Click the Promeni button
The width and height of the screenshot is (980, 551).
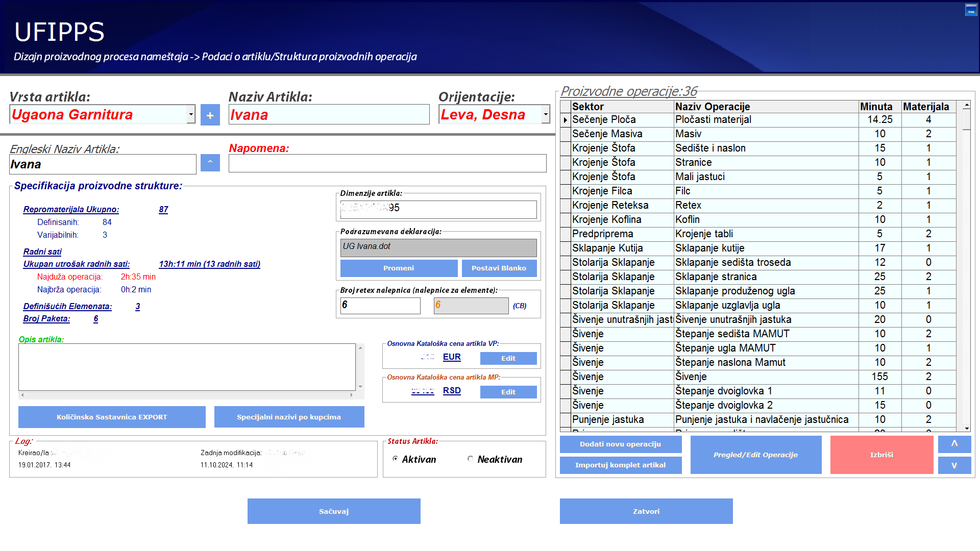pyautogui.click(x=399, y=268)
